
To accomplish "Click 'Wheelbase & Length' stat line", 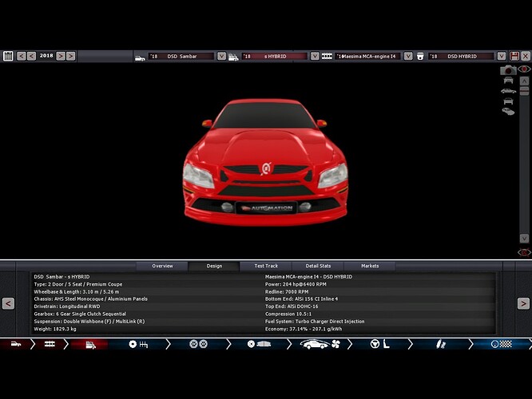I will pyautogui.click(x=77, y=291).
